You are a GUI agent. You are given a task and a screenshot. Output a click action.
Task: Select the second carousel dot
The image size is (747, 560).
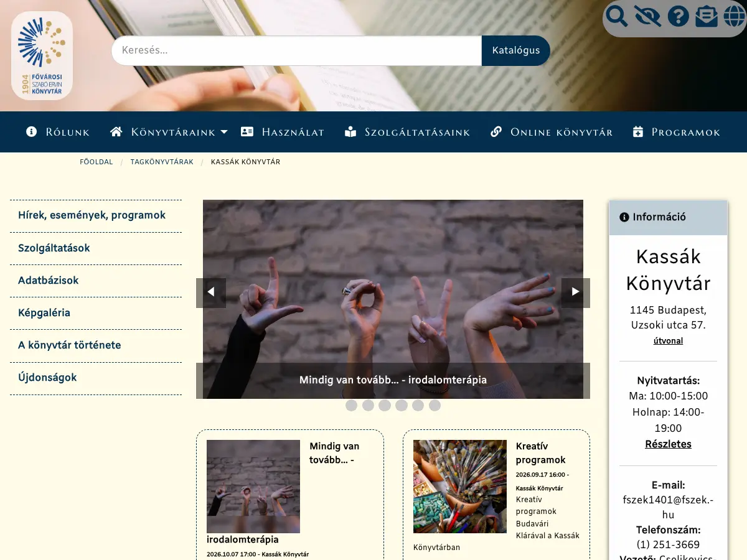click(x=368, y=406)
